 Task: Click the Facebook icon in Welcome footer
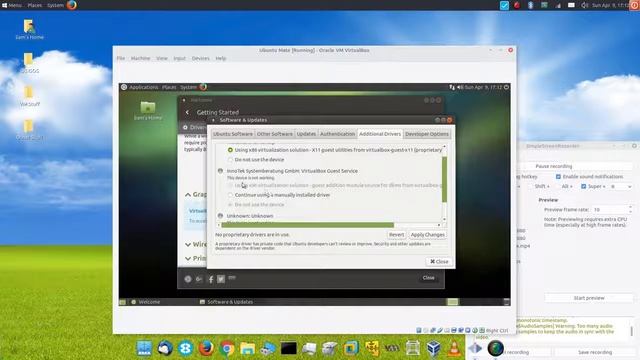211,279
